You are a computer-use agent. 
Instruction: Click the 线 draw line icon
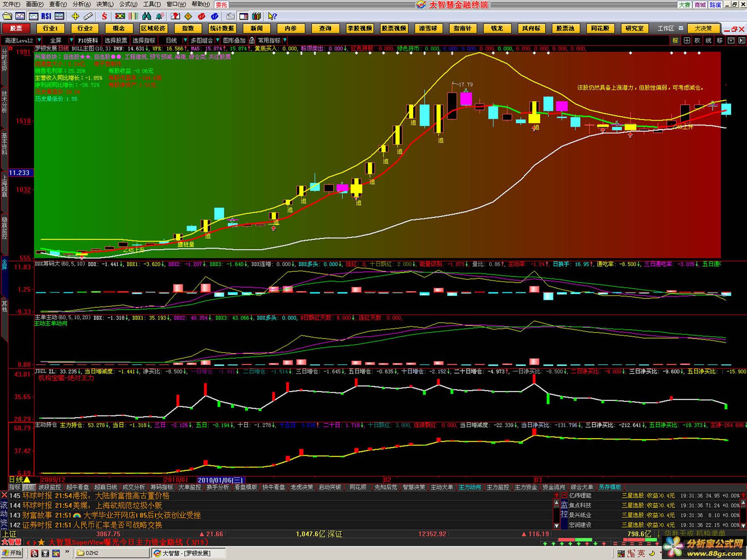pos(708,40)
